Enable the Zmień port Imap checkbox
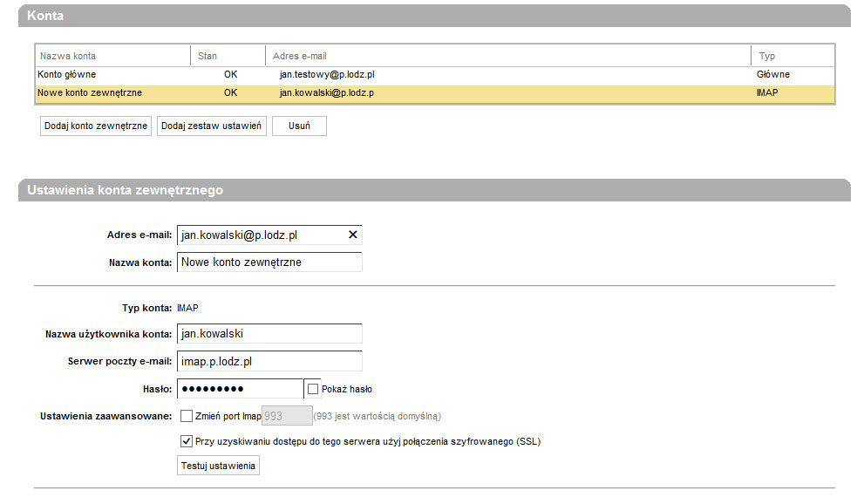This screenshot has width=857, height=504. pos(187,416)
